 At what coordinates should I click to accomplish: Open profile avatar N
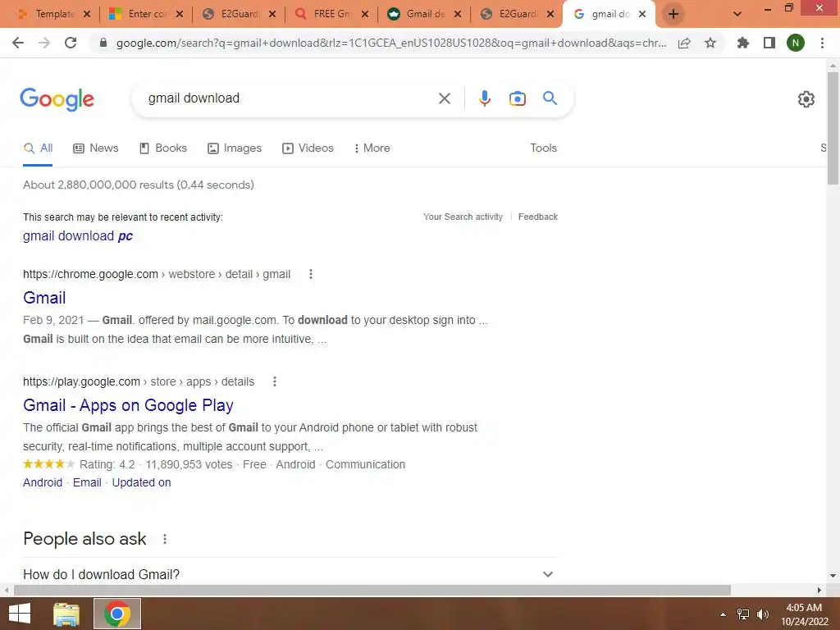[x=796, y=43]
